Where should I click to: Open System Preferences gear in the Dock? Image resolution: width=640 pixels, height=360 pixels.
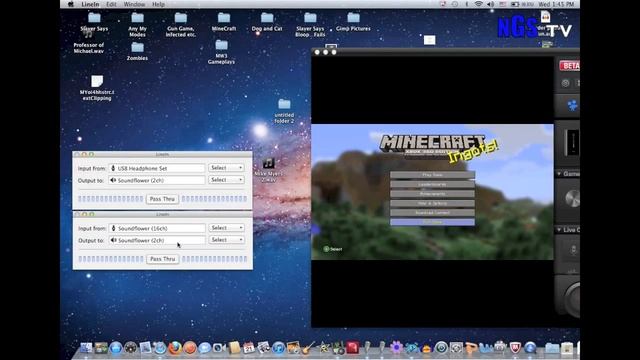point(456,348)
